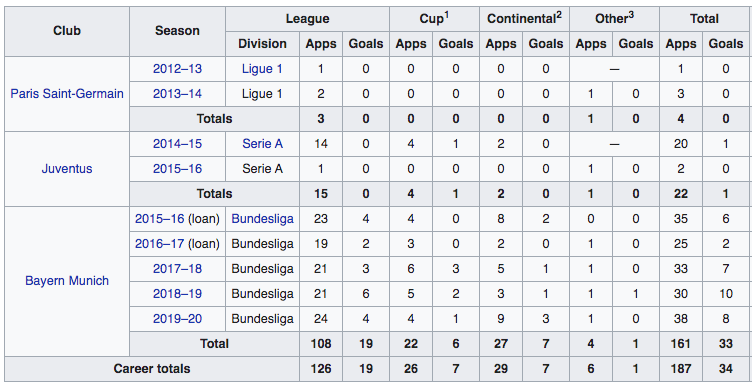Open the Paris Saint-Germain club link

click(67, 93)
